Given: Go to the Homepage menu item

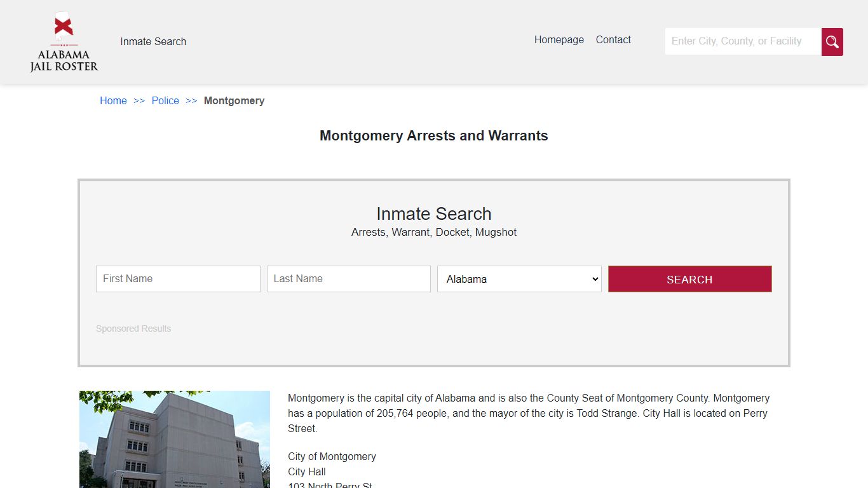Looking at the screenshot, I should tap(559, 39).
